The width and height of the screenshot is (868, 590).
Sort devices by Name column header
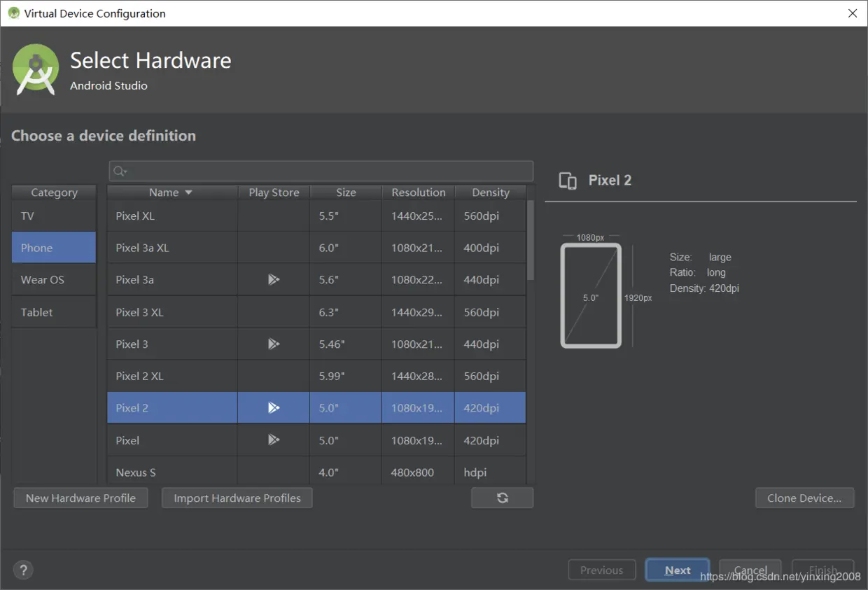171,192
